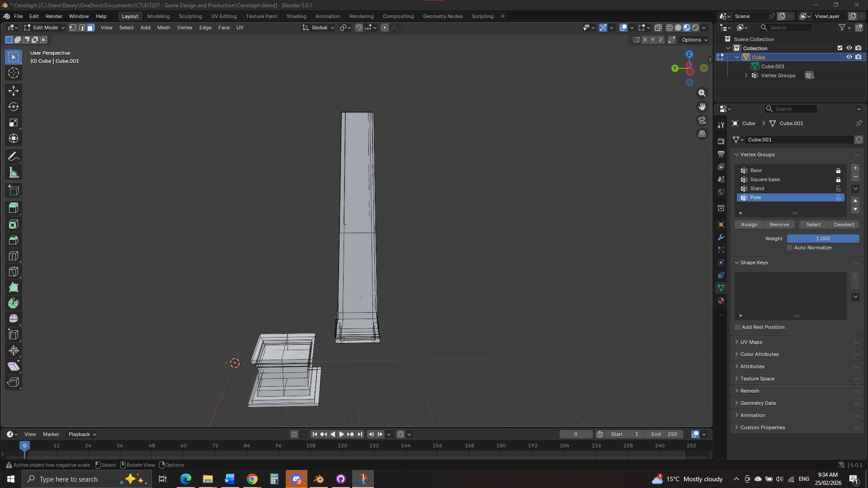Open the Modifiers properties tab (wrench icon)
The height and width of the screenshot is (488, 868).
[721, 237]
